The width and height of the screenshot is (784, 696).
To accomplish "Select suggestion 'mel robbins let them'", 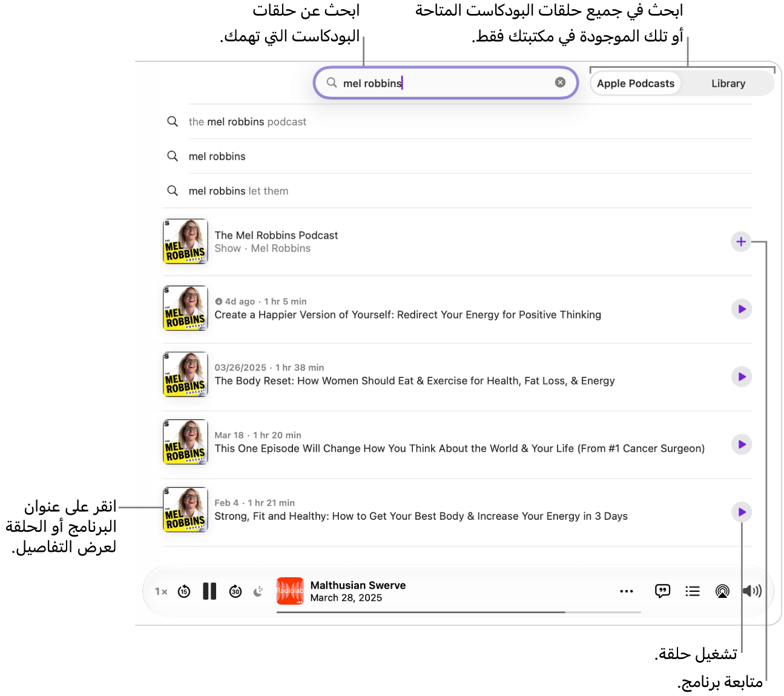I will click(x=458, y=191).
